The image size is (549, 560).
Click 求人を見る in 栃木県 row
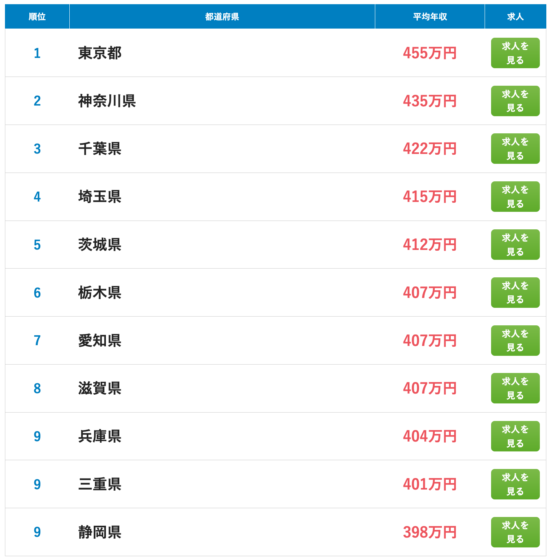tap(515, 292)
